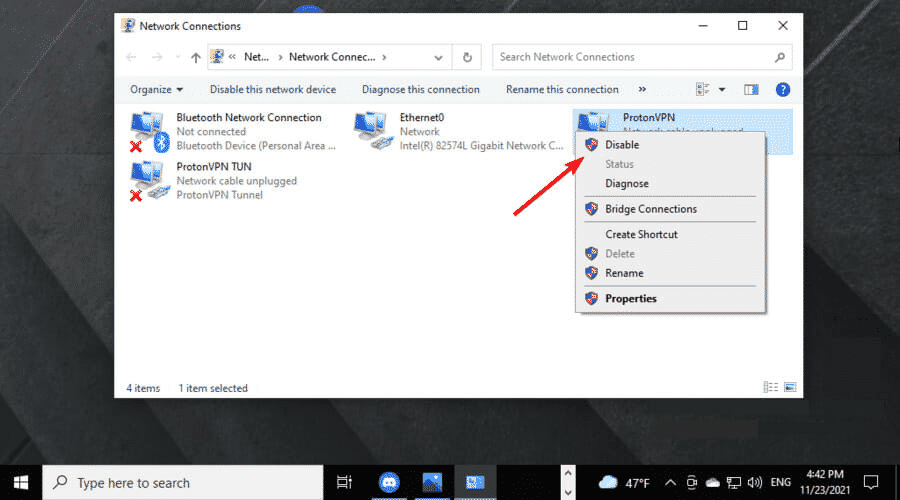Click the address bar control panel icon

(x=216, y=56)
